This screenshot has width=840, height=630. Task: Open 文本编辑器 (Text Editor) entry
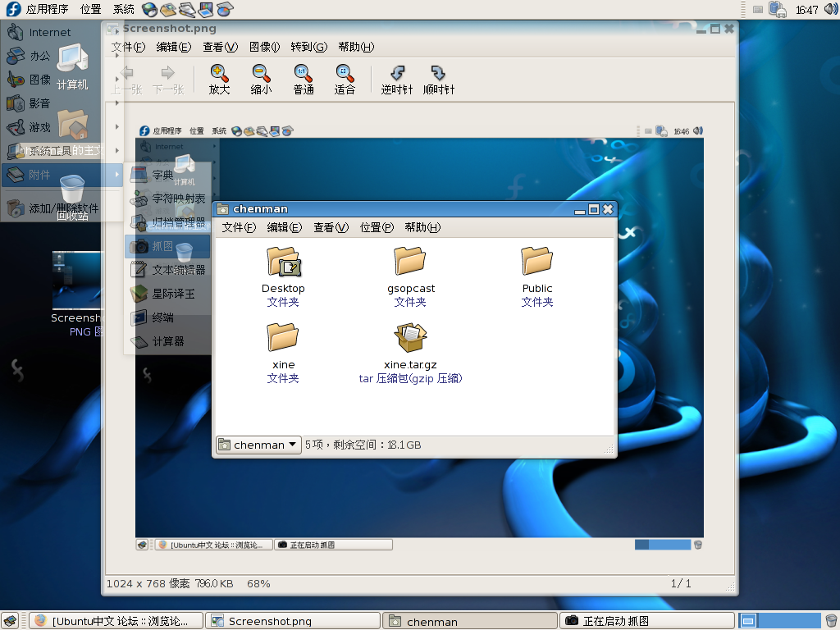[x=167, y=270]
